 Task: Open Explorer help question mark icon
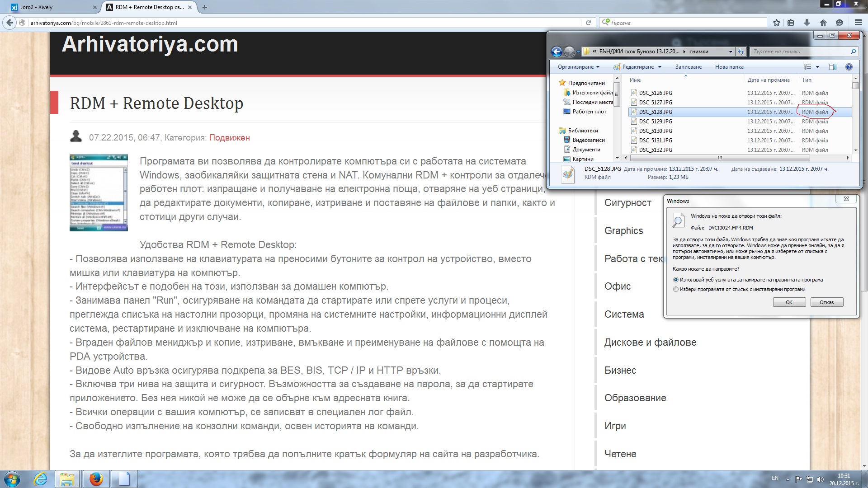click(849, 67)
